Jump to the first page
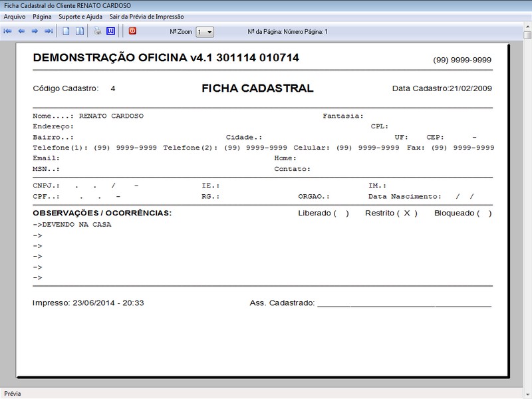Viewport: 532px width, 399px height. [9, 29]
